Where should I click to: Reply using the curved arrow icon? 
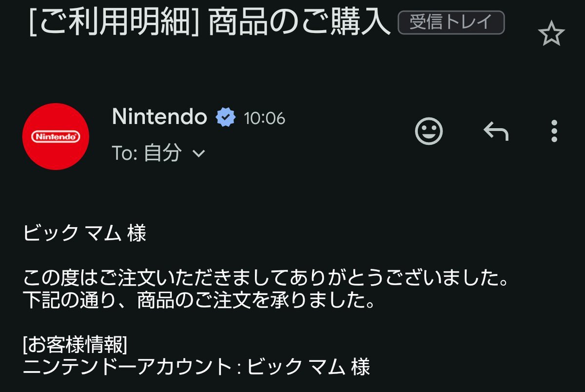[496, 131]
